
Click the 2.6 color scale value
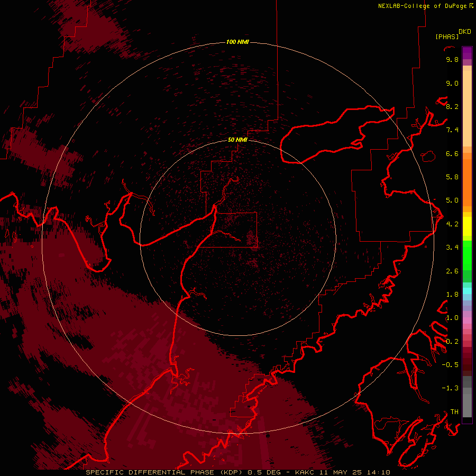coord(452,271)
